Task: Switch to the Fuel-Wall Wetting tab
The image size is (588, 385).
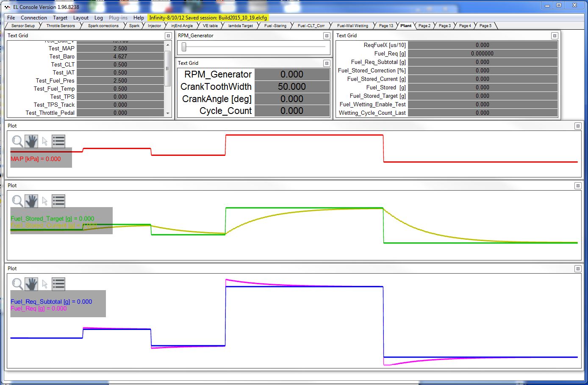Action: point(352,26)
